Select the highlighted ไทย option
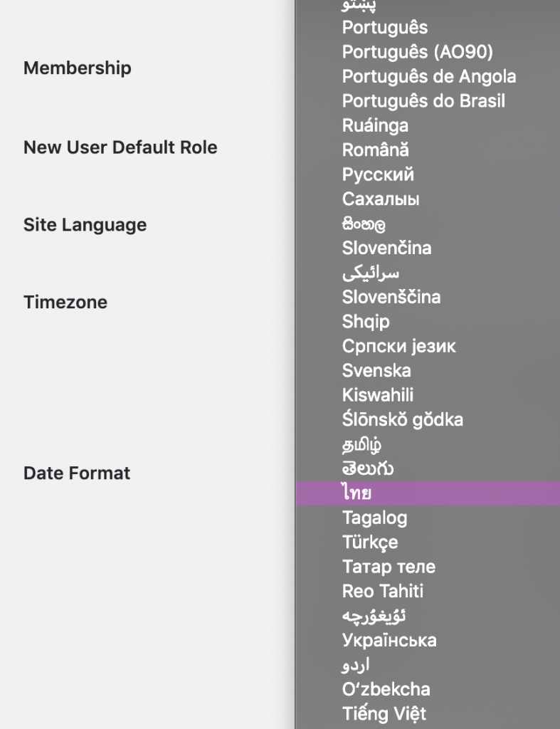The width and height of the screenshot is (560, 729). click(428, 493)
